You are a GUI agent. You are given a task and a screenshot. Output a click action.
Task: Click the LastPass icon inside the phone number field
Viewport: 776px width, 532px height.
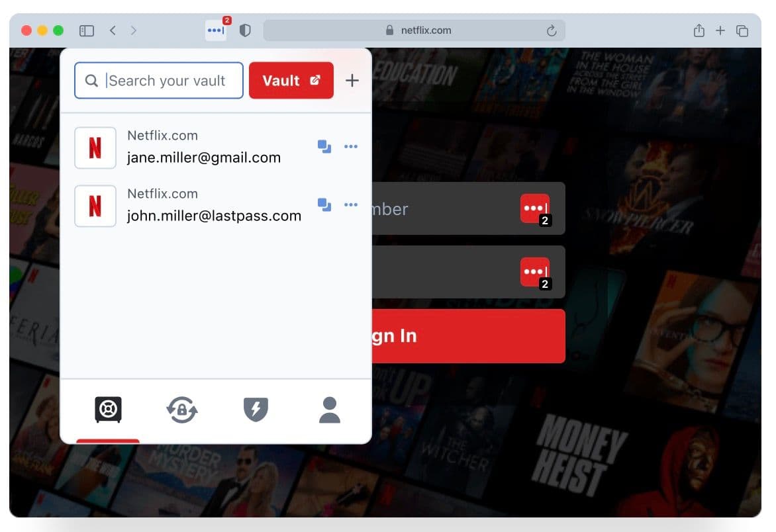[x=535, y=208]
